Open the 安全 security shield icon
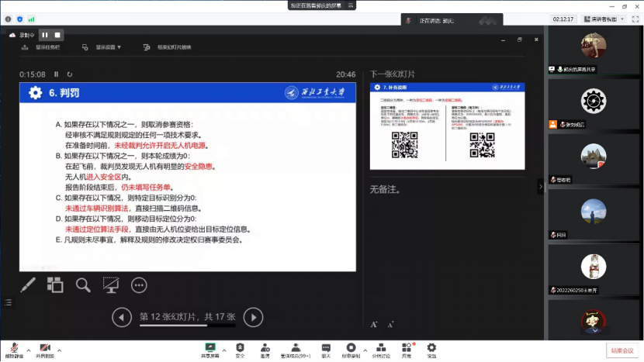644x362 pixels. click(x=240, y=350)
